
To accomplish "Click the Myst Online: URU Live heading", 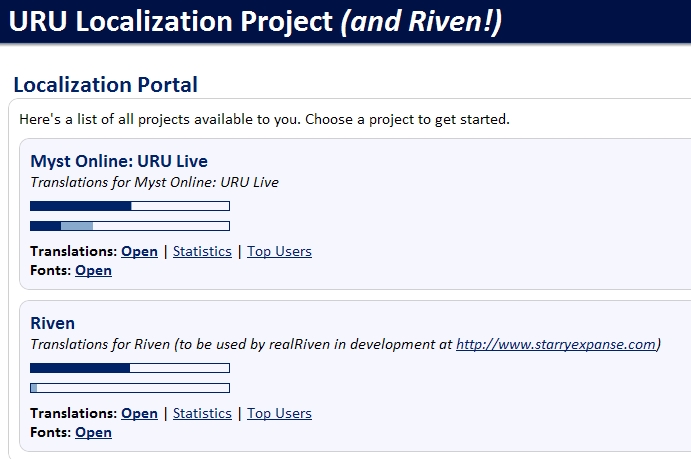I will click(x=119, y=161).
